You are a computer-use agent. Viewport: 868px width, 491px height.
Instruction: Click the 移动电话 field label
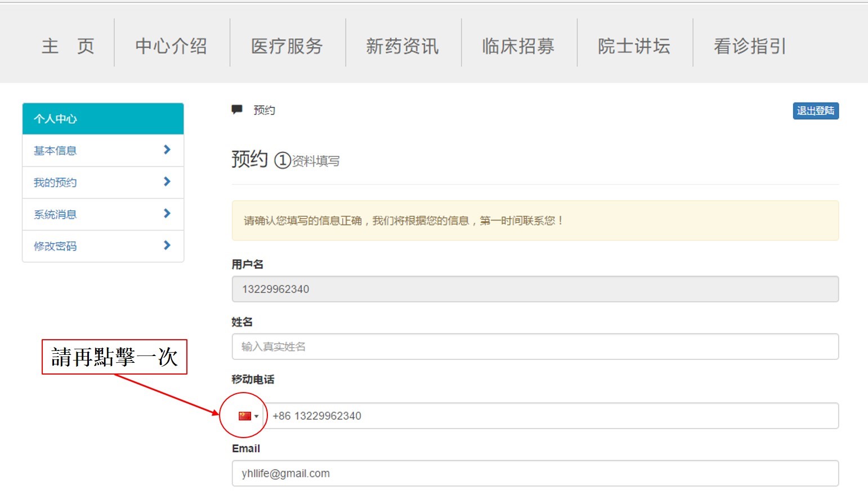click(x=253, y=380)
